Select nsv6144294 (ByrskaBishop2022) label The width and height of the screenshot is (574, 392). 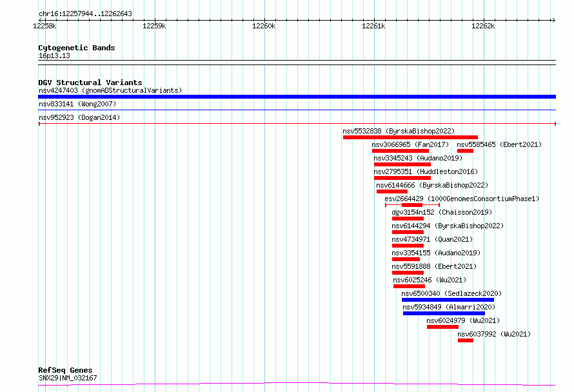click(448, 226)
